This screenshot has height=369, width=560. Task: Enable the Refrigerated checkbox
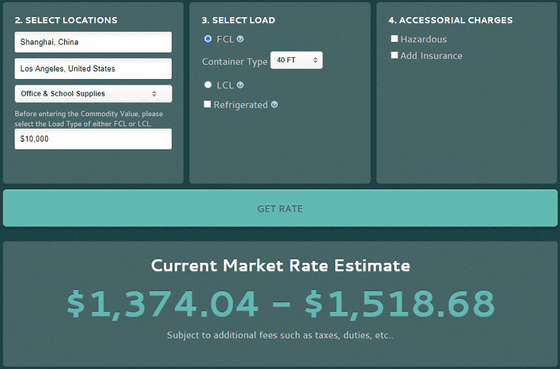click(207, 104)
